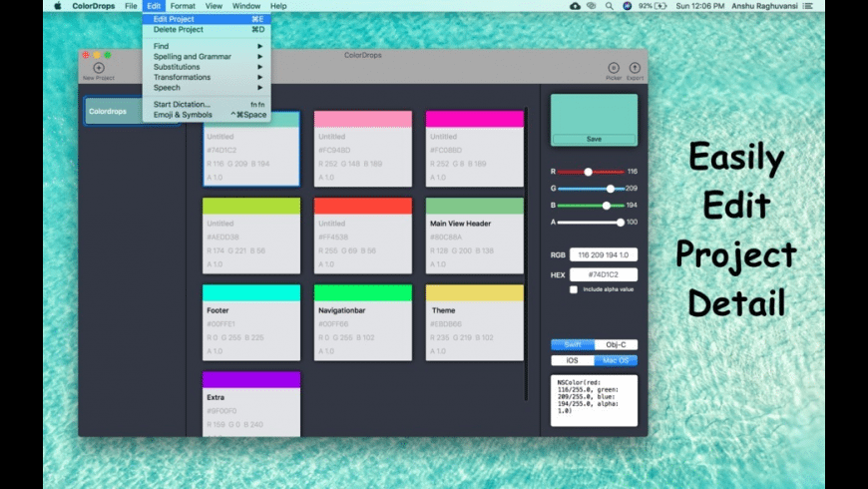Select the Footer color card
This screenshot has height=489, width=868.
click(x=251, y=323)
